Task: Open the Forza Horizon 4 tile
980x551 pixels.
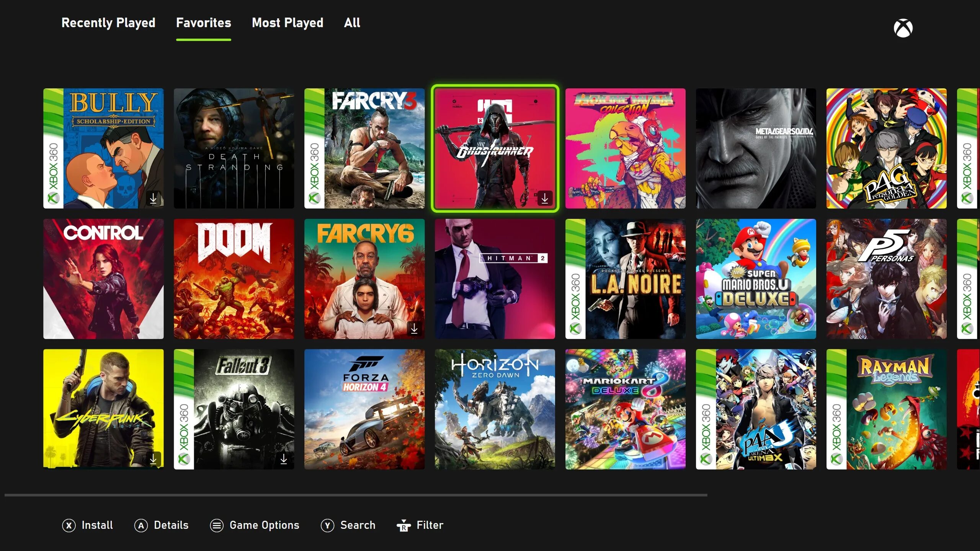Action: pos(364,409)
